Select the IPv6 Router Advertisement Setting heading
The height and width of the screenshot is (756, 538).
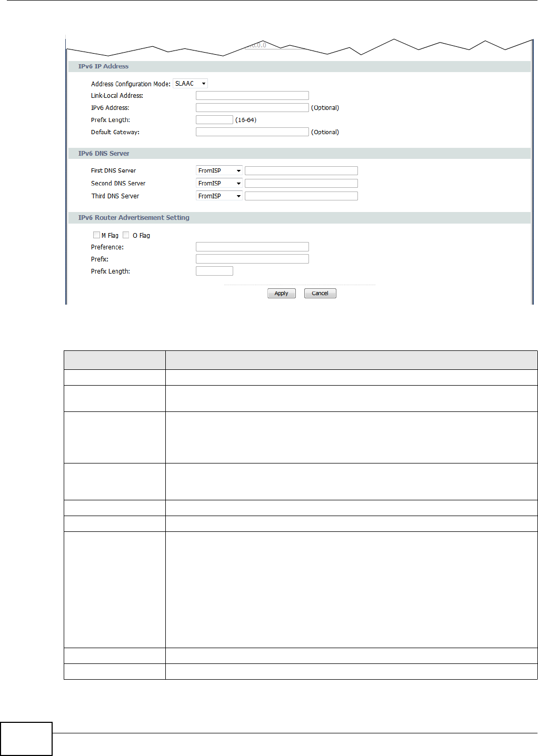click(x=134, y=218)
